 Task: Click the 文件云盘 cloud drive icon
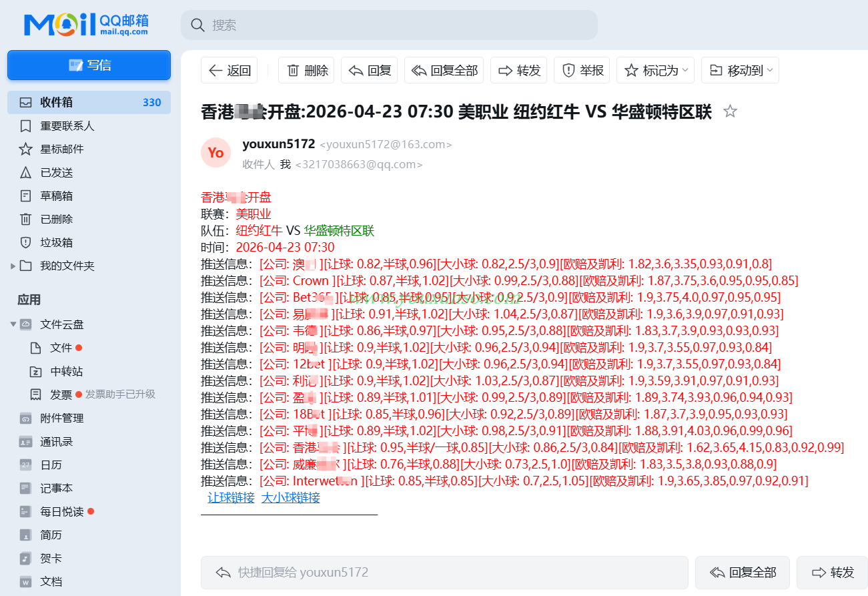[26, 324]
